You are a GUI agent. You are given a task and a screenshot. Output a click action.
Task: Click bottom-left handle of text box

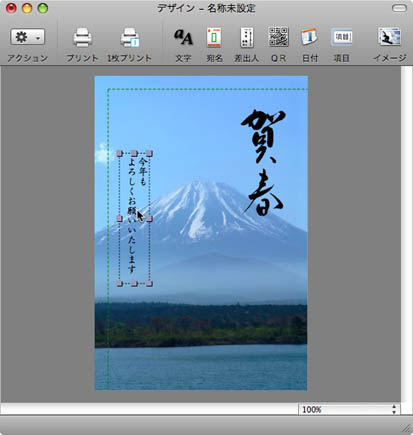120,284
